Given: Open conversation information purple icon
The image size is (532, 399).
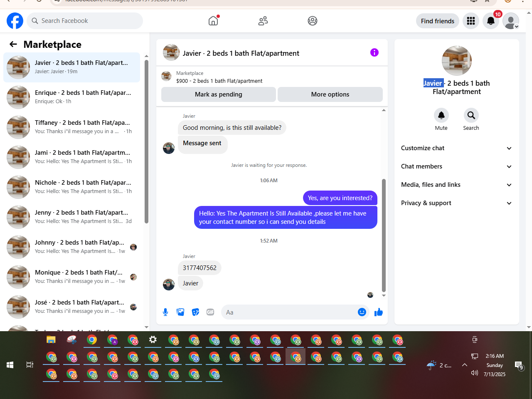Looking at the screenshot, I should pyautogui.click(x=374, y=52).
